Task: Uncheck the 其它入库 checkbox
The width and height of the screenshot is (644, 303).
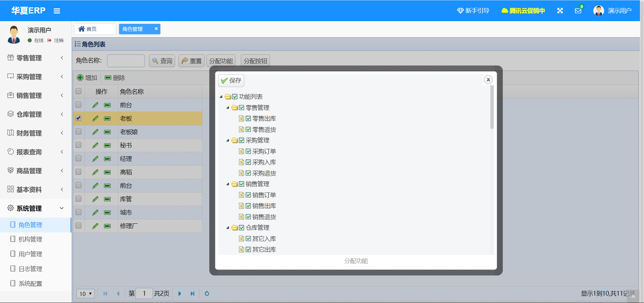Action: click(249, 239)
